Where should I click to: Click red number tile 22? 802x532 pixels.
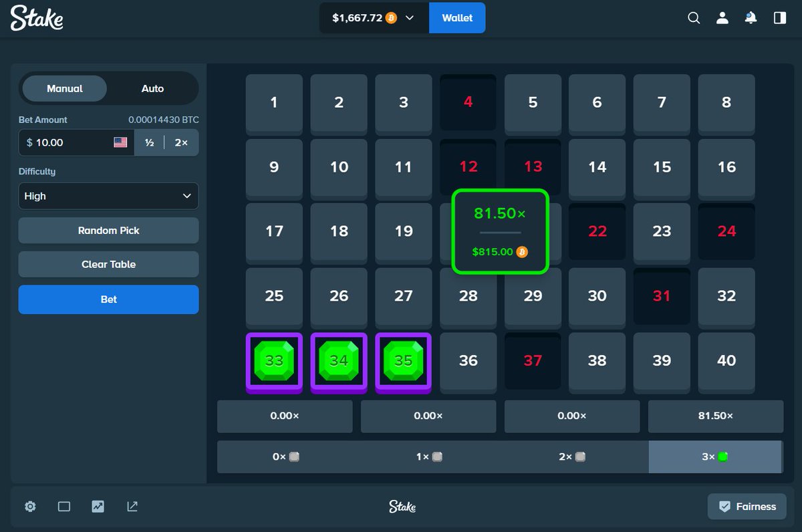(597, 232)
